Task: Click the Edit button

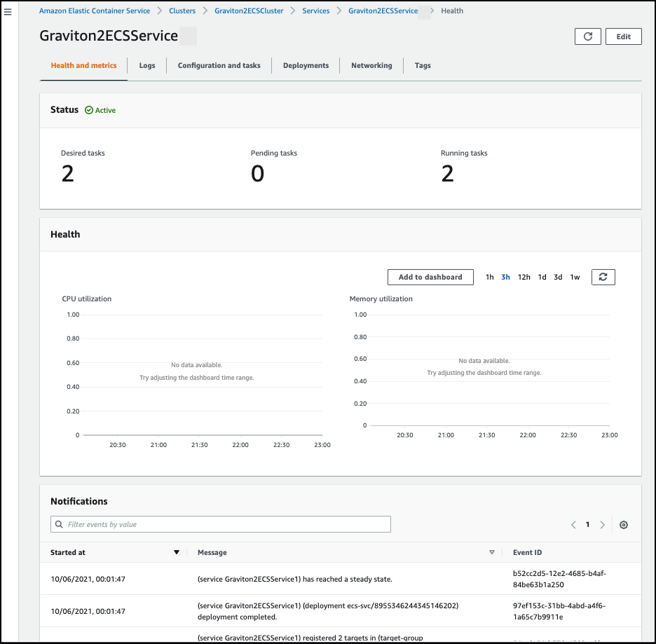Action: coord(623,36)
